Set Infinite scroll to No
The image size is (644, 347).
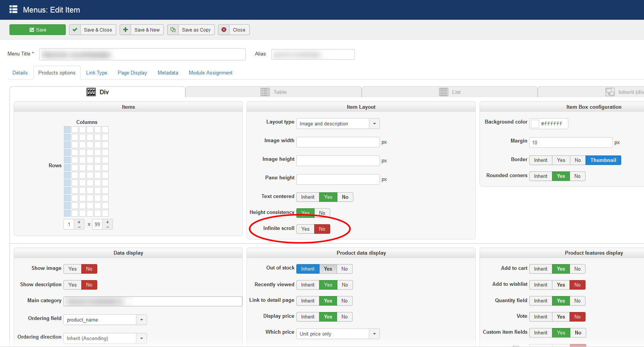coord(322,229)
